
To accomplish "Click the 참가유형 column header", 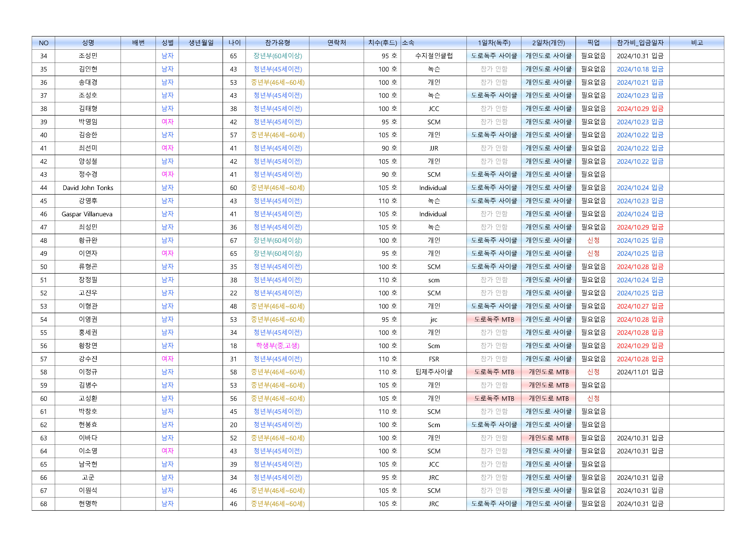I will pos(278,43).
